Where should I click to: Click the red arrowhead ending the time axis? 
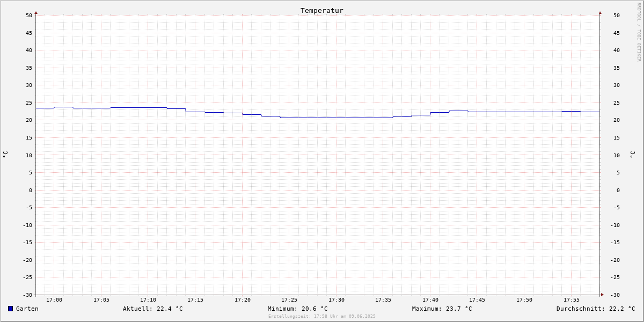pyautogui.click(x=602, y=295)
